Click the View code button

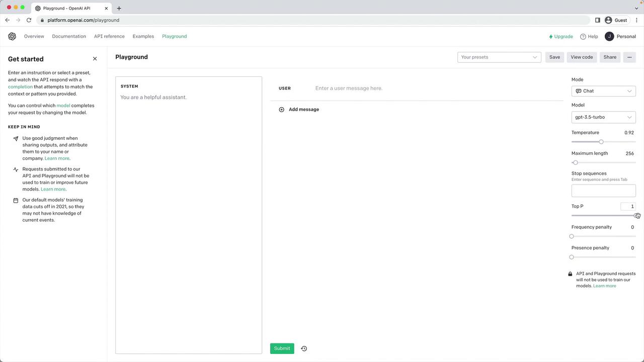(582, 57)
